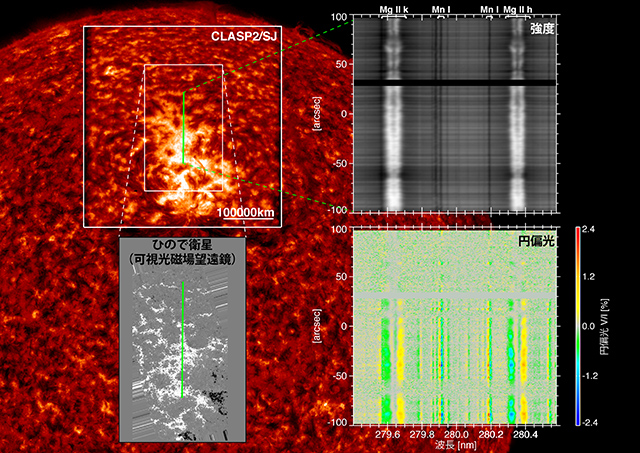Click the -2.4 value on color bar
Viewport: 640px width, 453px height.
coord(591,422)
